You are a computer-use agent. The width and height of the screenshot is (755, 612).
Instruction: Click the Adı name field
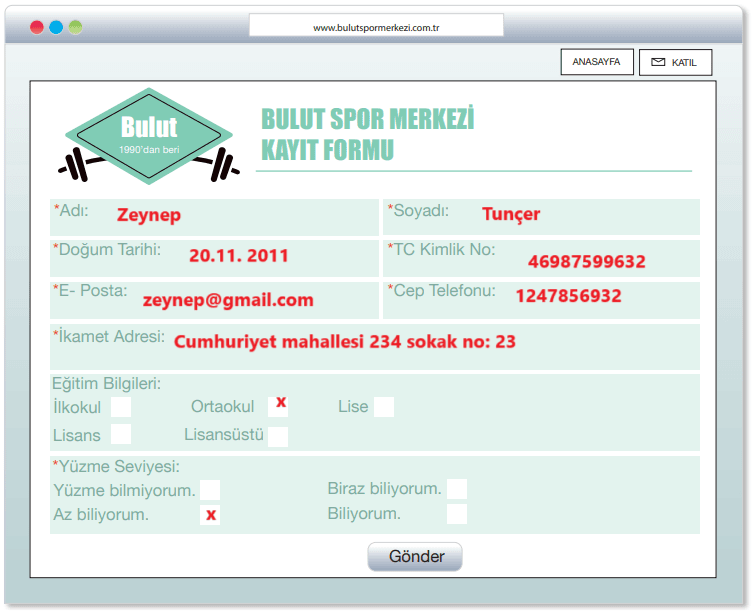(214, 216)
